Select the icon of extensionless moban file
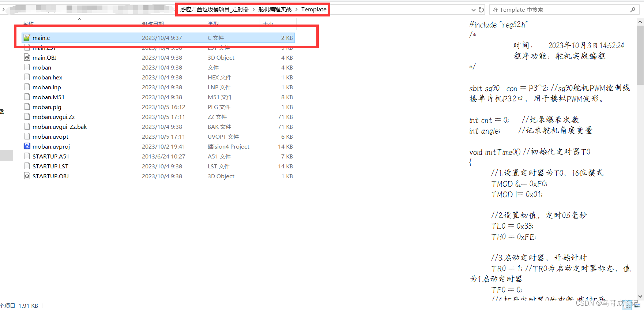Viewport: 644px width, 310px height. coord(27,67)
